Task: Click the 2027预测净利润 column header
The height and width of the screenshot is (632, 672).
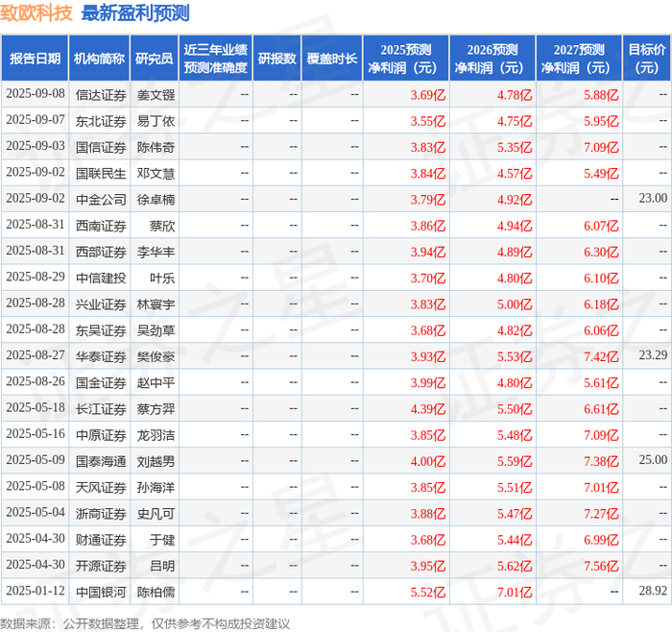Action: [x=579, y=59]
